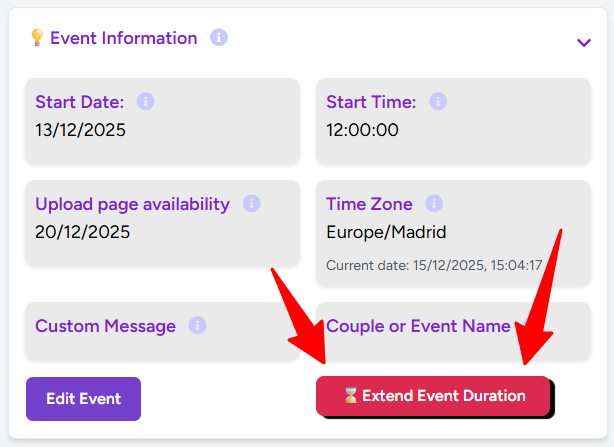The image size is (614, 447).
Task: Show the Custom Message info icon
Action: tap(198, 326)
